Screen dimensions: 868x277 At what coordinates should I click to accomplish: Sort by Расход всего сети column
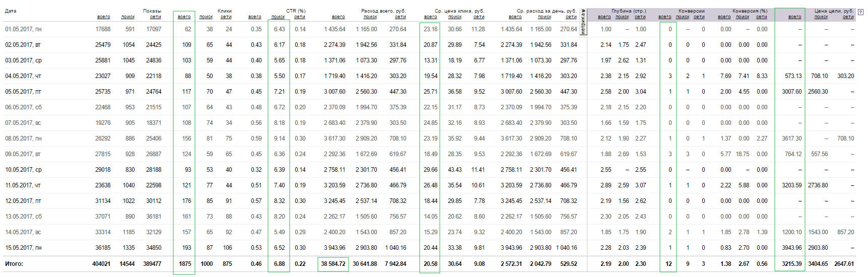pyautogui.click(x=400, y=17)
